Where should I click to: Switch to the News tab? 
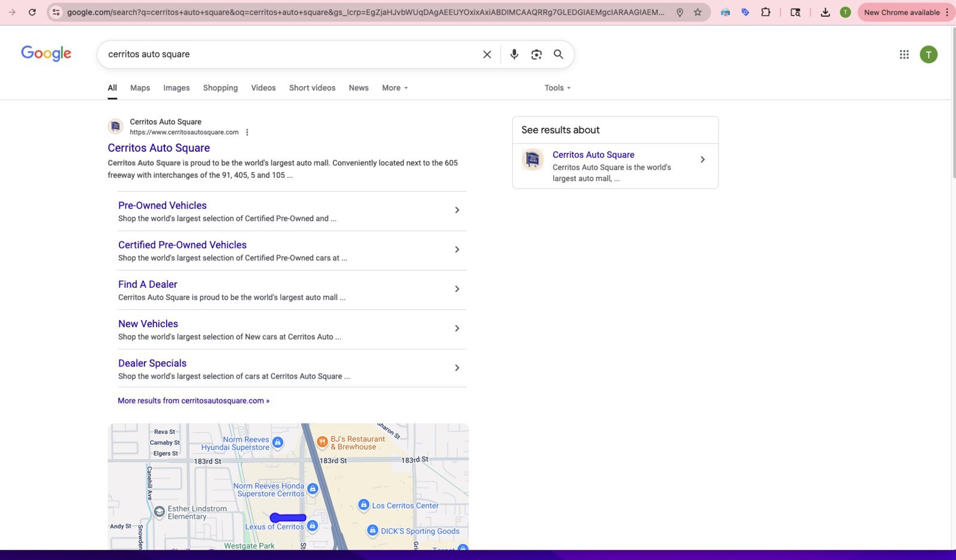[x=358, y=88]
